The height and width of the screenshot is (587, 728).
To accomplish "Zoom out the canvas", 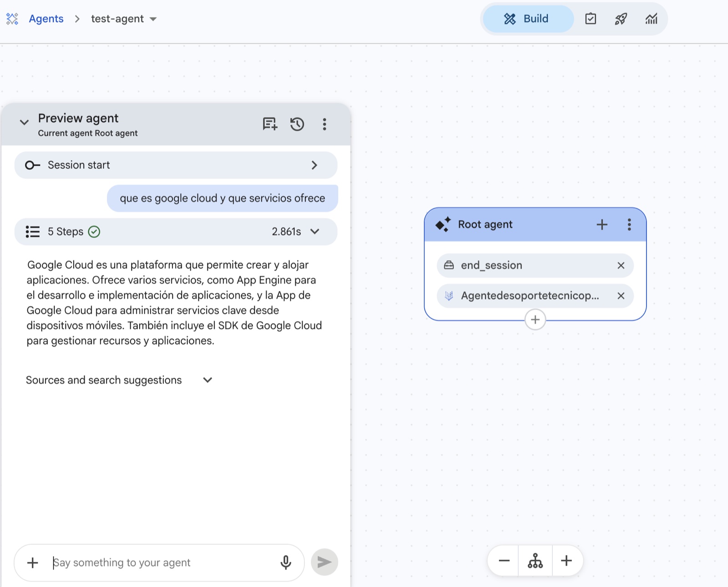I will [x=504, y=561].
